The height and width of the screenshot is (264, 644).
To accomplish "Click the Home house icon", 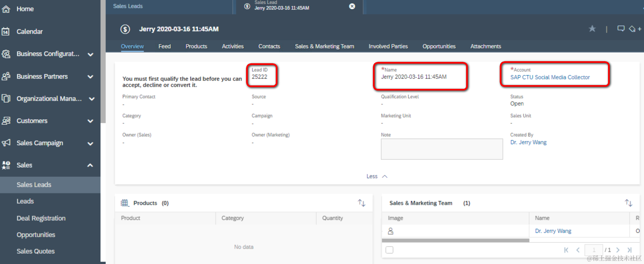I will [x=6, y=9].
